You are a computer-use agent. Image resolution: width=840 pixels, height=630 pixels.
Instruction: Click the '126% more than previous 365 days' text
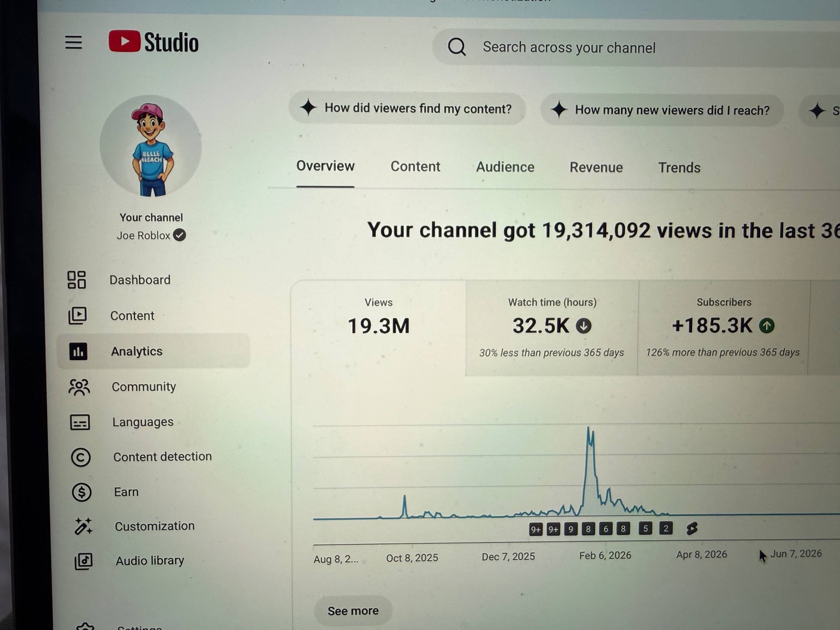[723, 352]
